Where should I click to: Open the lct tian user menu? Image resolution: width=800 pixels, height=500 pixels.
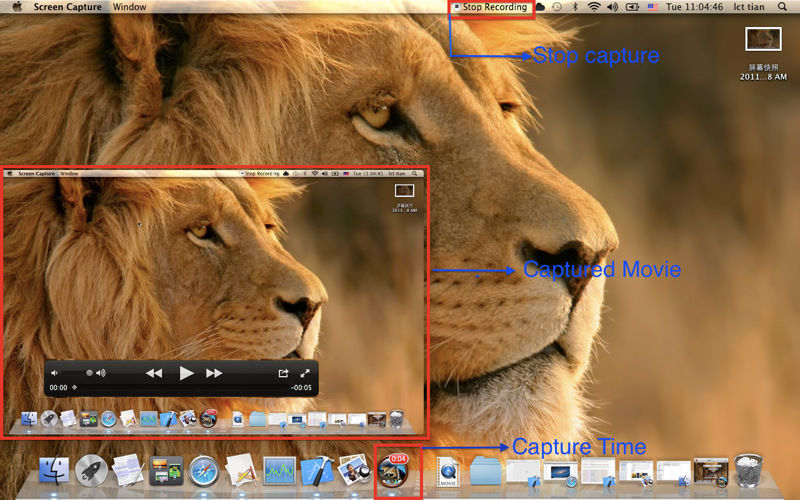[748, 7]
